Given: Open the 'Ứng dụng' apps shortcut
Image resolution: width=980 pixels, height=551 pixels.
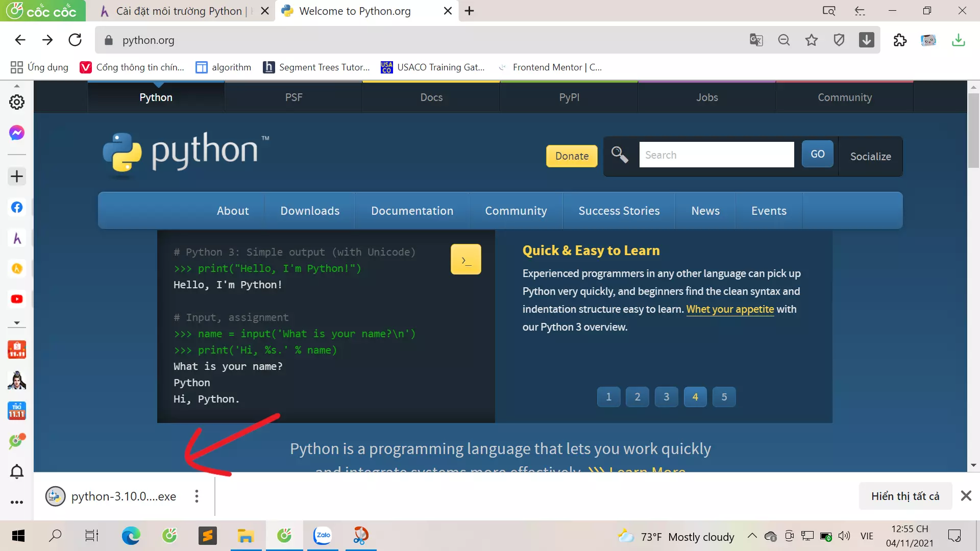Looking at the screenshot, I should (x=39, y=67).
